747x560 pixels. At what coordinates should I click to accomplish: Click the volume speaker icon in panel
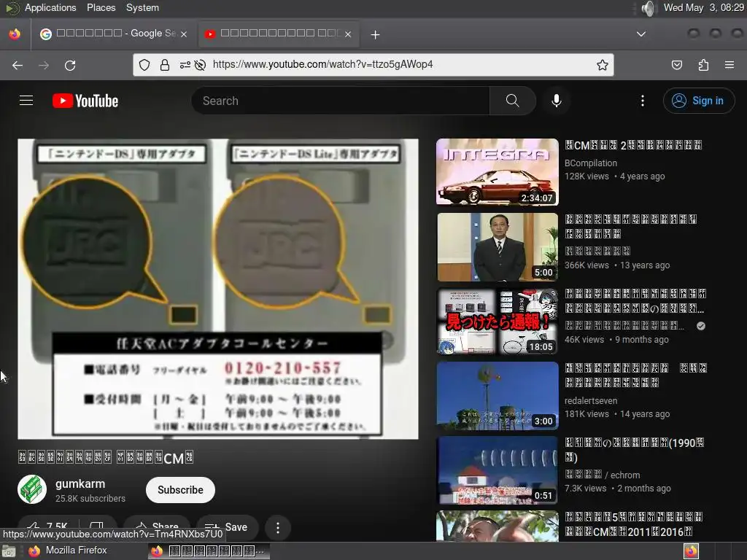pyautogui.click(x=648, y=7)
